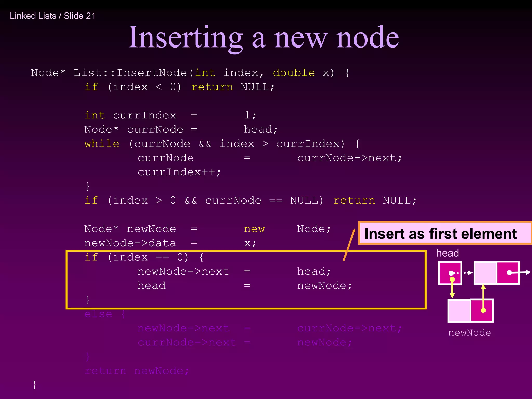This screenshot has height=399, width=532.
Task: Click the head pointer node box
Action: [x=450, y=273]
